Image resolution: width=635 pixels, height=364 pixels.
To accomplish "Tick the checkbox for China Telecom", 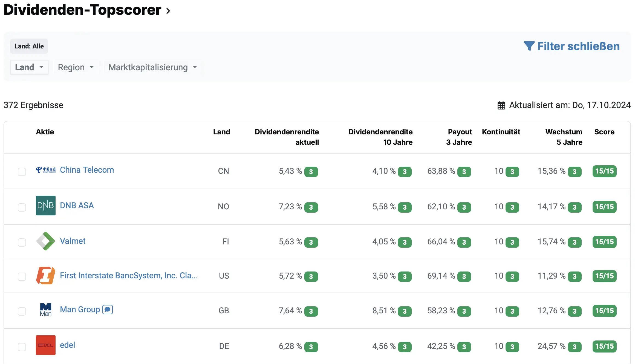I will [x=22, y=172].
